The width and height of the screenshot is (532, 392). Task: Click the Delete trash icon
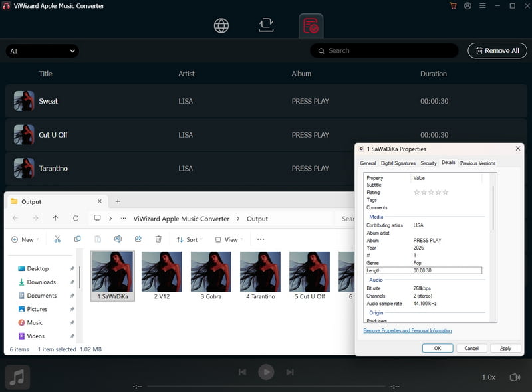click(158, 239)
